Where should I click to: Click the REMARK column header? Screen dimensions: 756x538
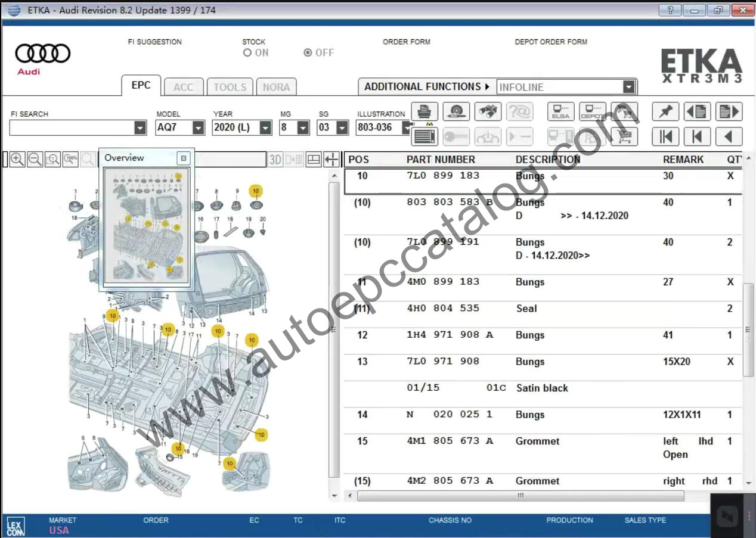click(683, 160)
